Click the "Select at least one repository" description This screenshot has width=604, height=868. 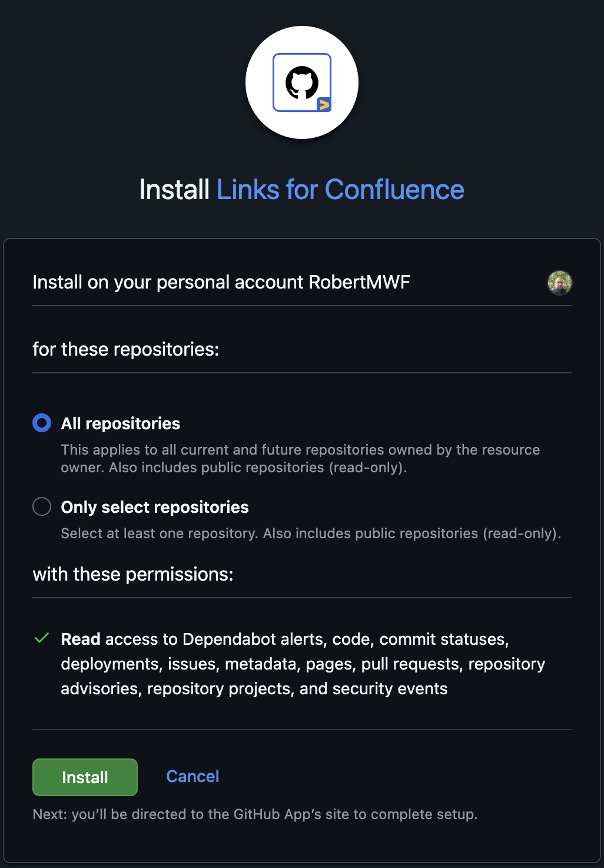(x=311, y=534)
